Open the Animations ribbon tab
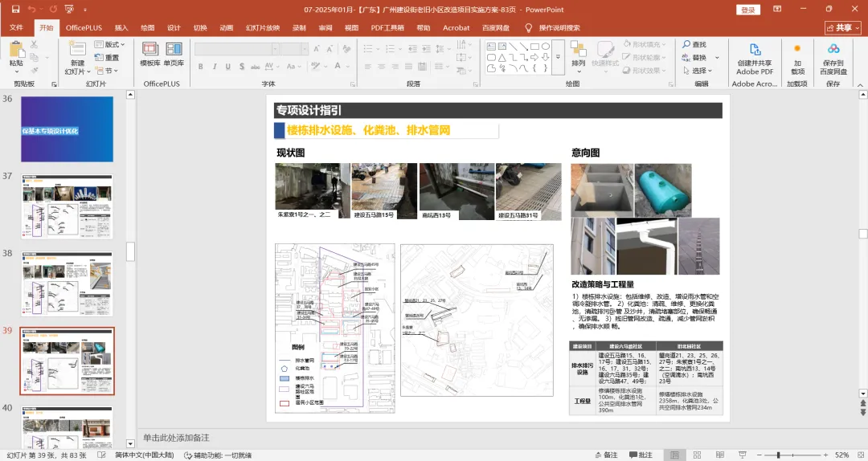868x461 pixels. [227, 27]
